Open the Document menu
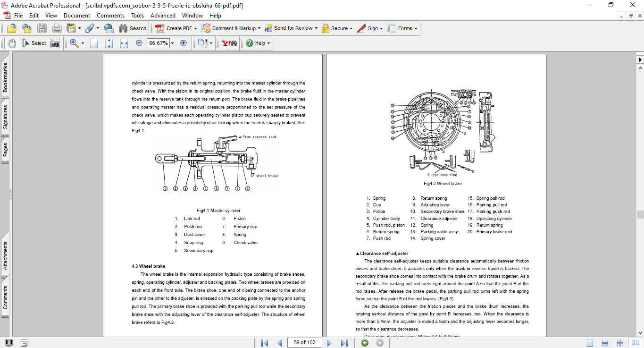 point(77,16)
